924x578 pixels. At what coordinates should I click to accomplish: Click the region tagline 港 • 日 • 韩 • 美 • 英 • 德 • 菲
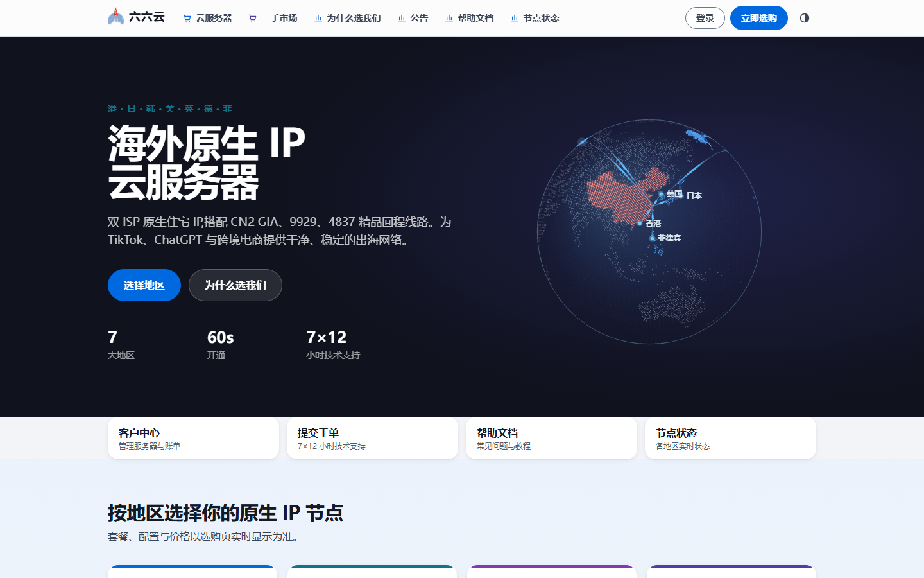[170, 109]
